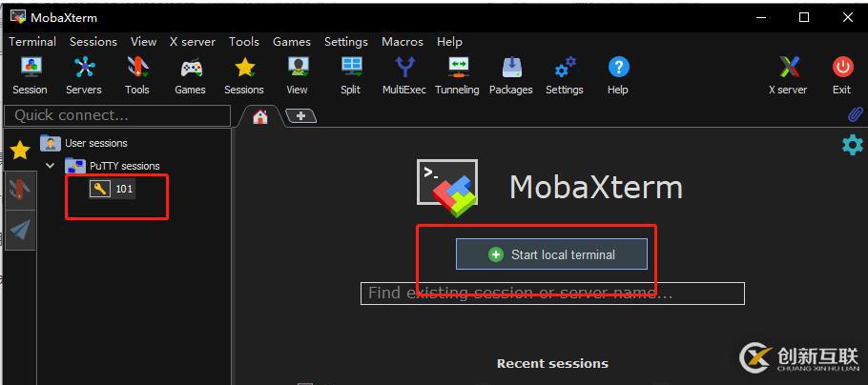
Task: Click the Start local terminal button
Action: (x=551, y=254)
